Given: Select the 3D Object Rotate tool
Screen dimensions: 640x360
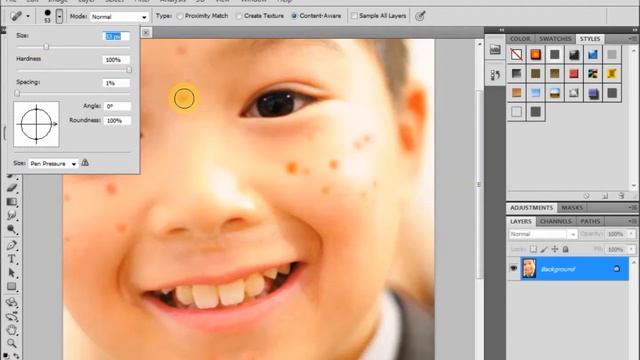Looking at the screenshot, I should tap(12, 302).
